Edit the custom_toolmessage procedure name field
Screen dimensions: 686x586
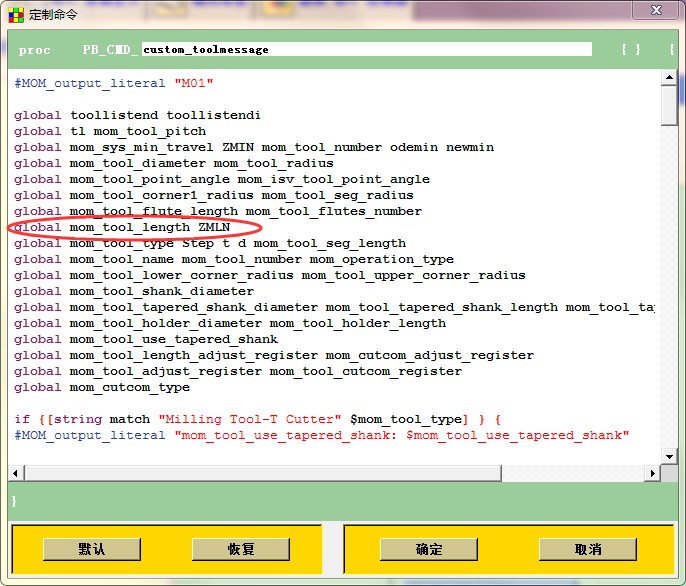[x=367, y=49]
